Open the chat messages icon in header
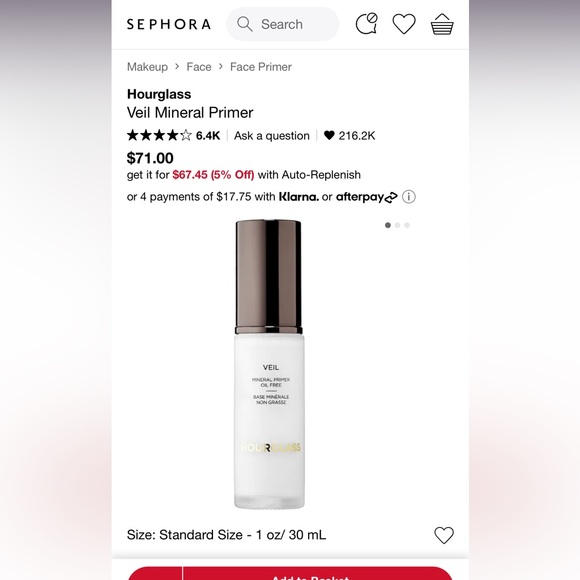The height and width of the screenshot is (580, 580). point(367,24)
